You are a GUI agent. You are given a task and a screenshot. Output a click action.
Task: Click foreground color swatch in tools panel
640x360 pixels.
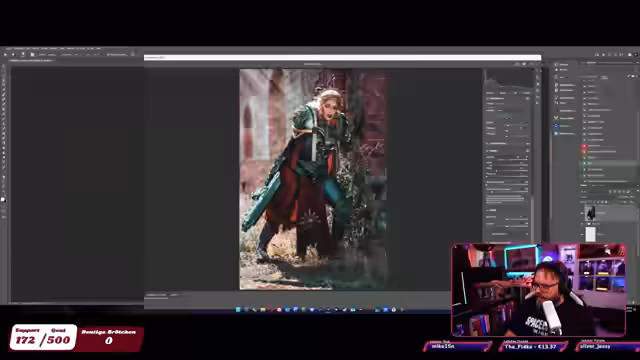(2, 199)
